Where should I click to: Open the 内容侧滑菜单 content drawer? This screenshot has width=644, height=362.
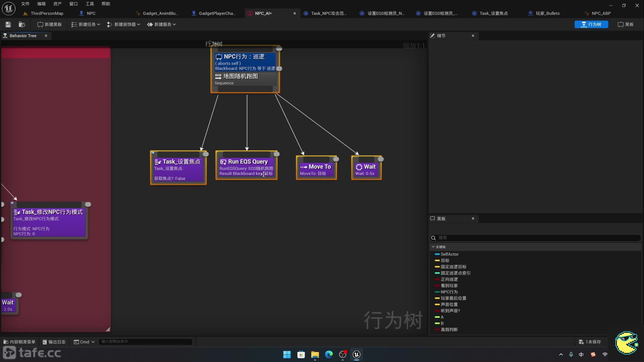pos(19,342)
